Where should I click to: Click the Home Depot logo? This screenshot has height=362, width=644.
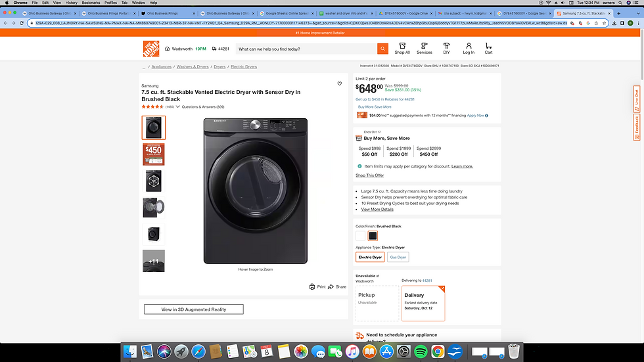pos(151,49)
